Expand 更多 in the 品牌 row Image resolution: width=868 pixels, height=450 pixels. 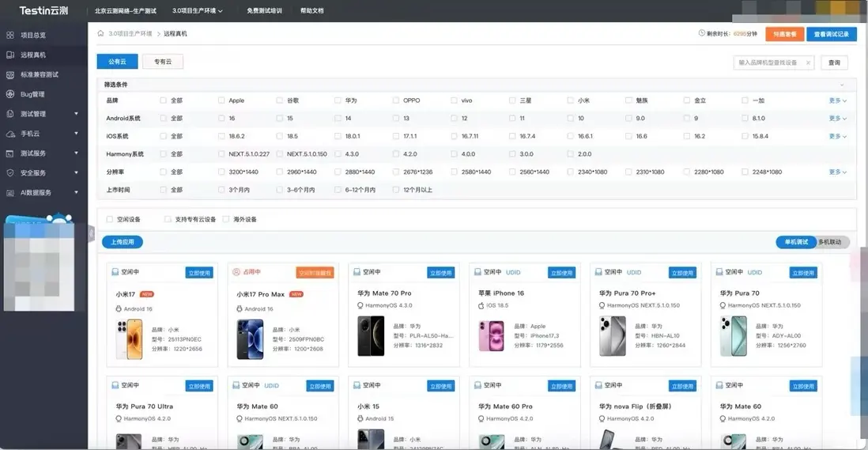point(837,100)
